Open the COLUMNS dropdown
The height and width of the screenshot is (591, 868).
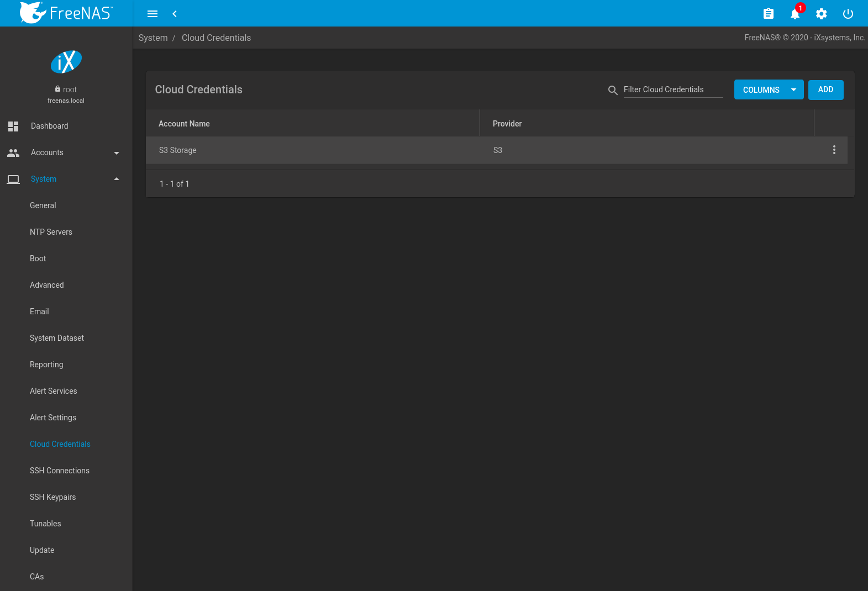click(769, 90)
